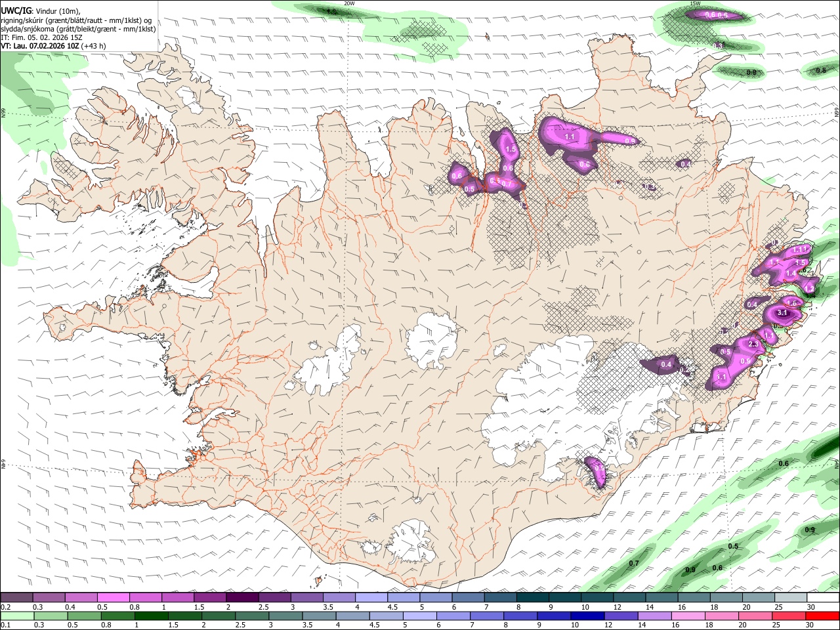Click the white 30 swatch in upper legend
This screenshot has width=840, height=630.
823,598
